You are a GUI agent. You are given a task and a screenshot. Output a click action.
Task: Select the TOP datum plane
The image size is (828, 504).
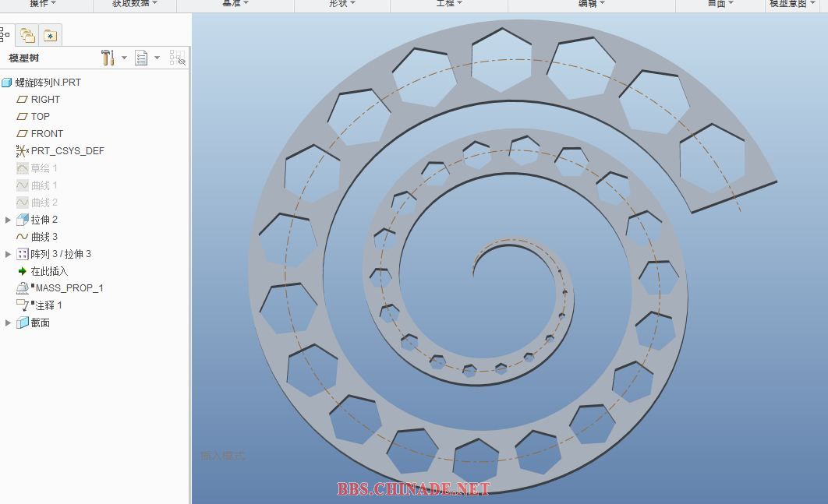click(x=40, y=117)
